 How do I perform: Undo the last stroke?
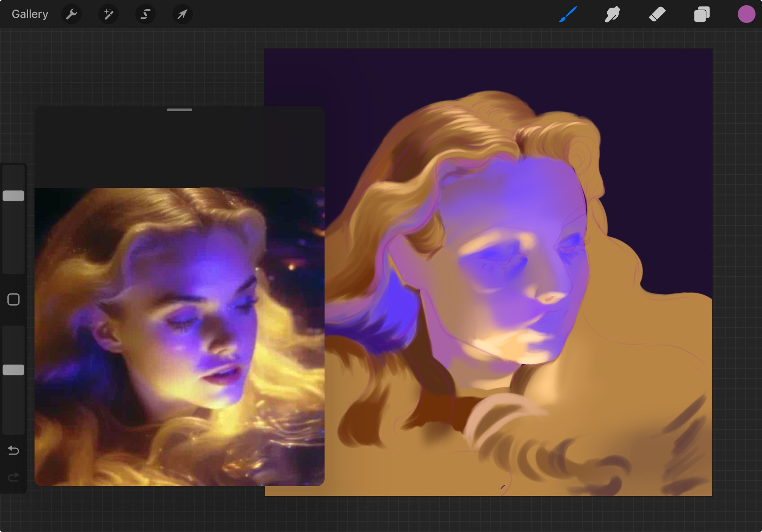(x=13, y=450)
